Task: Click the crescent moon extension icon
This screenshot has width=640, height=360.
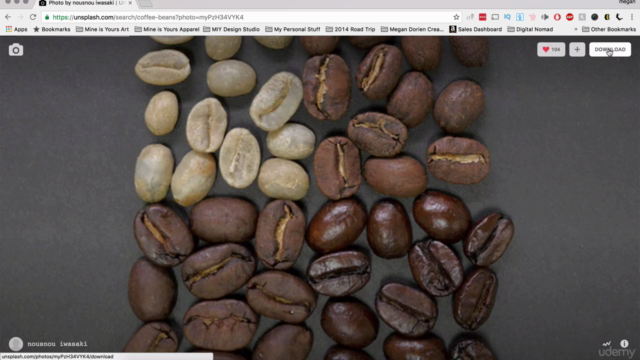Action: point(619,17)
